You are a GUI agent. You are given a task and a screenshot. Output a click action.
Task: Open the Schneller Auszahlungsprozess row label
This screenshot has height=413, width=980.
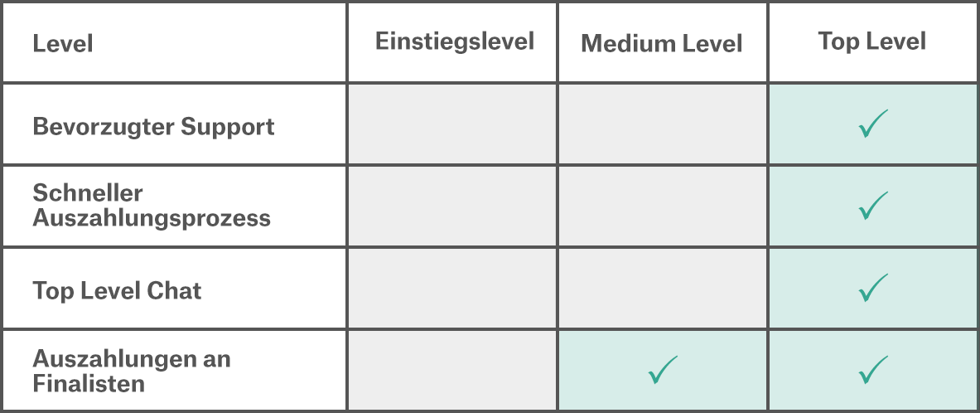coord(152,206)
